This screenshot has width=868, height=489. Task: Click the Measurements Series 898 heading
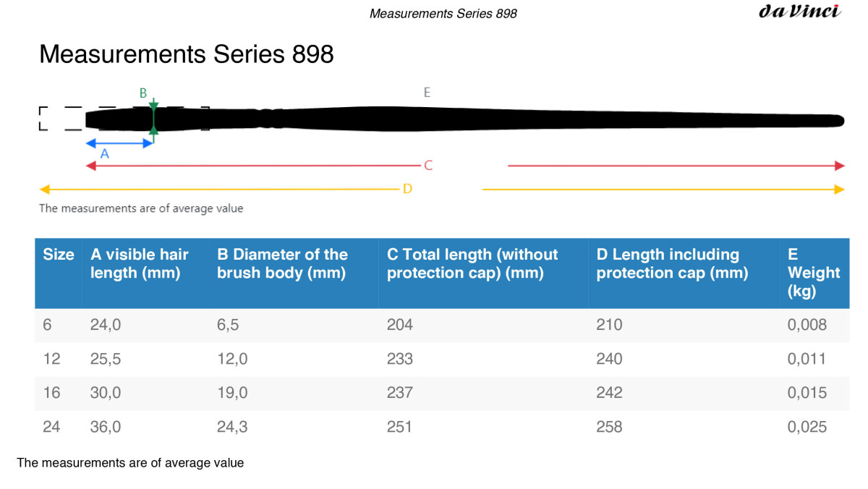pos(187,54)
